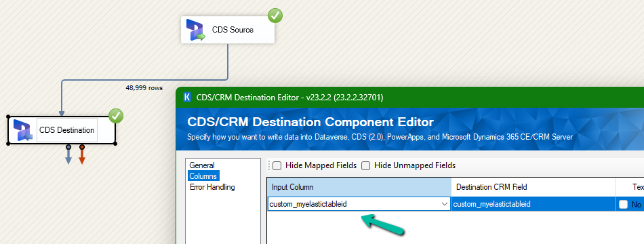Click the 48,999 rows path label
Viewport: 644px width, 244px height.
(x=144, y=88)
